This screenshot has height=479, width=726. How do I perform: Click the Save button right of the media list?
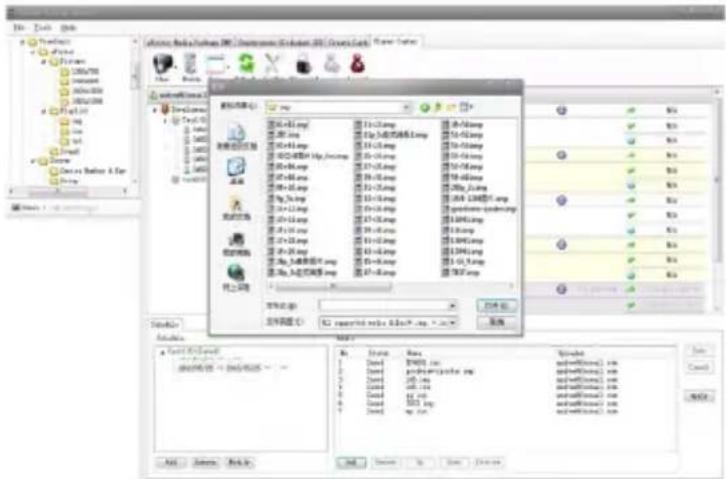point(699,351)
